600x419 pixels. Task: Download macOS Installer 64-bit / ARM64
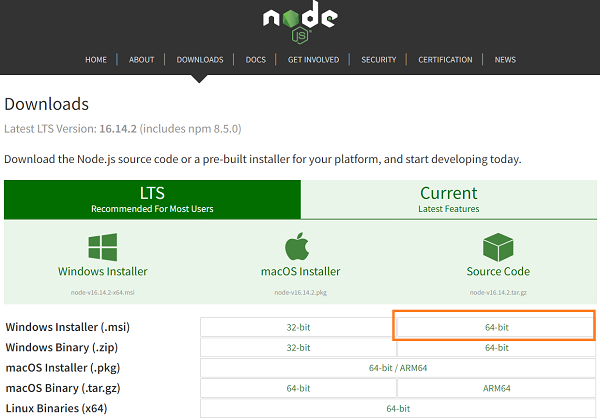tap(398, 368)
